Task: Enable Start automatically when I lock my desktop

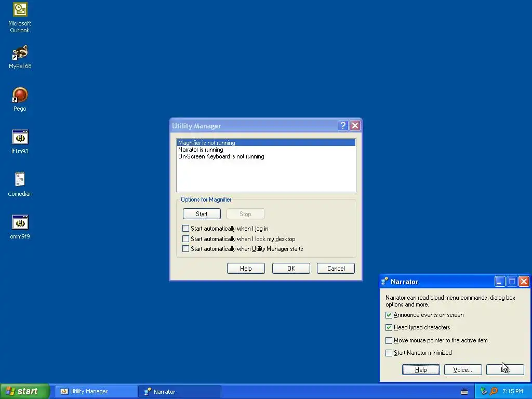Action: pos(185,238)
